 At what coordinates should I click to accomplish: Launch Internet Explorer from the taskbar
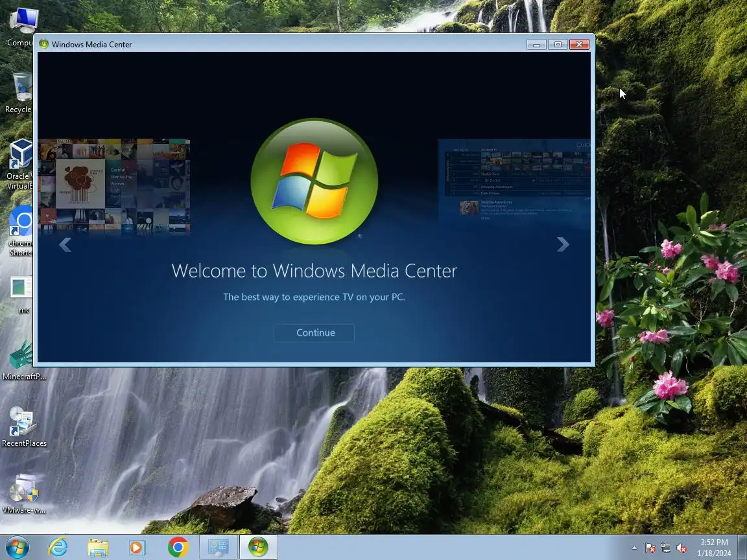[x=58, y=547]
